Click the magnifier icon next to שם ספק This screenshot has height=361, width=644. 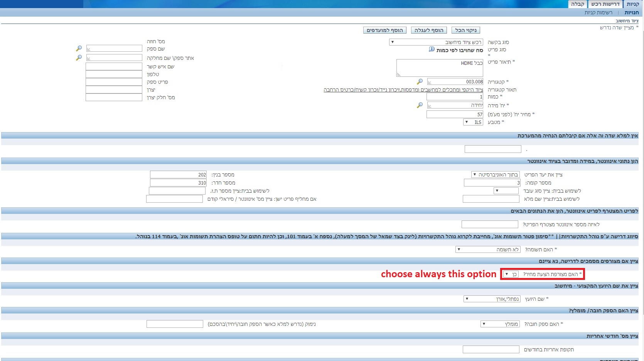pos(79,49)
